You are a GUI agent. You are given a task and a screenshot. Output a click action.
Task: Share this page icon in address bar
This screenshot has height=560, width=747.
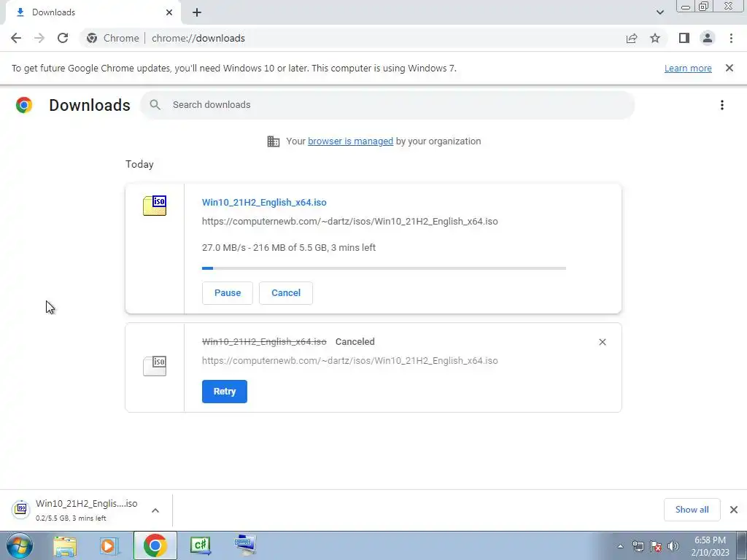[632, 38]
